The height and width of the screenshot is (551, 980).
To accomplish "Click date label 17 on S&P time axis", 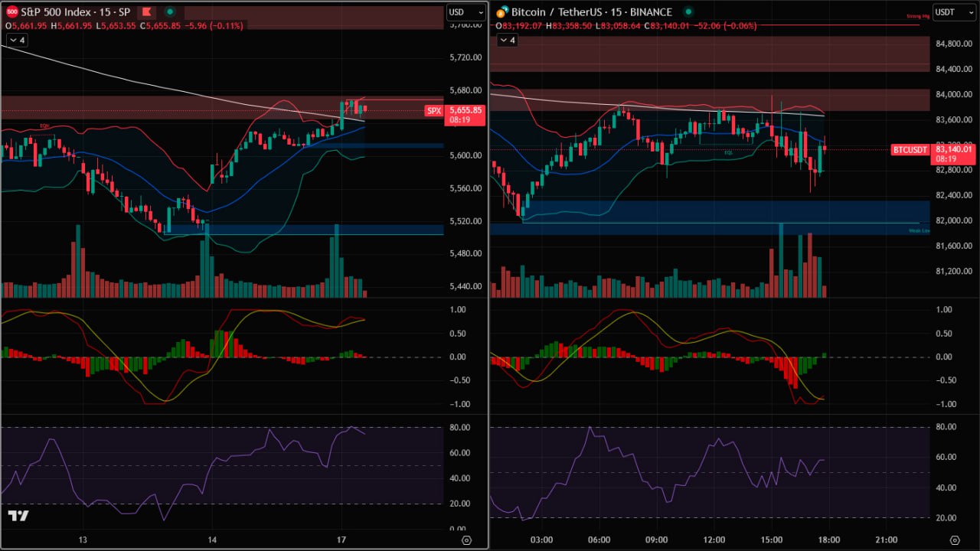I will pos(341,540).
